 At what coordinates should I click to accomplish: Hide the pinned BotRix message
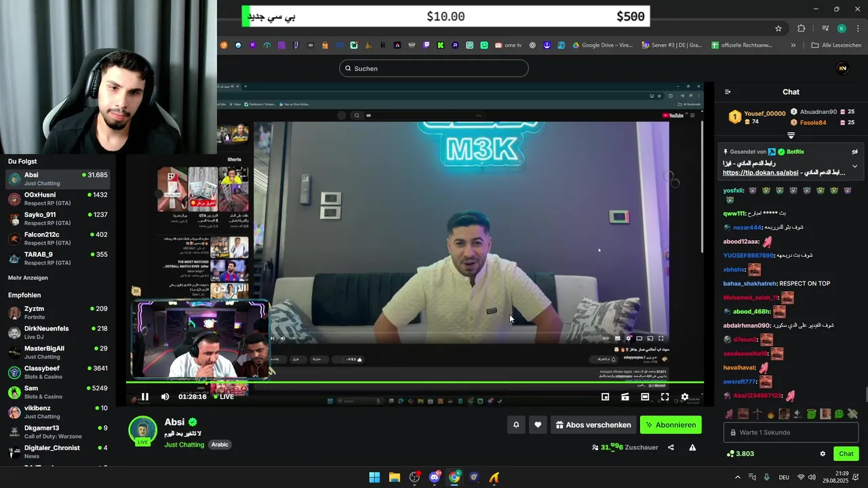click(854, 152)
